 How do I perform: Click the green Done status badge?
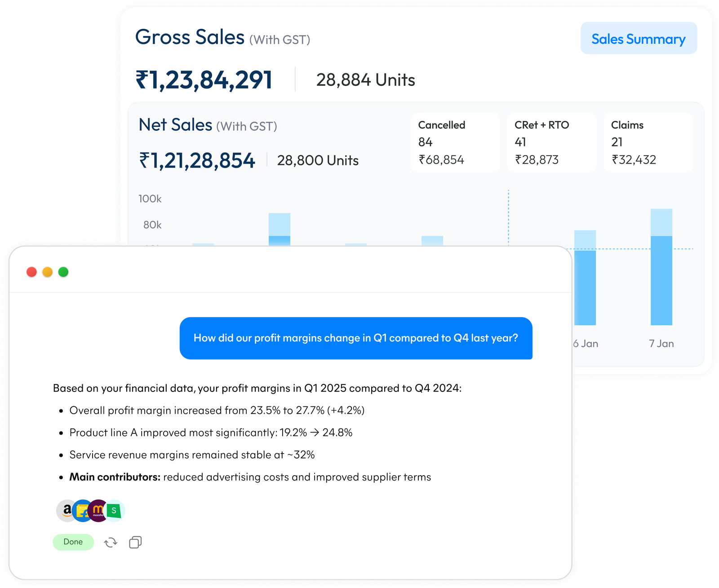pyautogui.click(x=73, y=542)
